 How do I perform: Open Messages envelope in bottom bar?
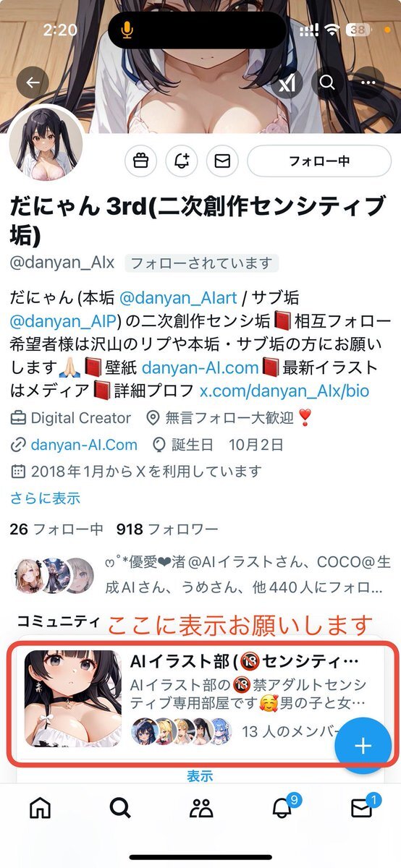[362, 806]
